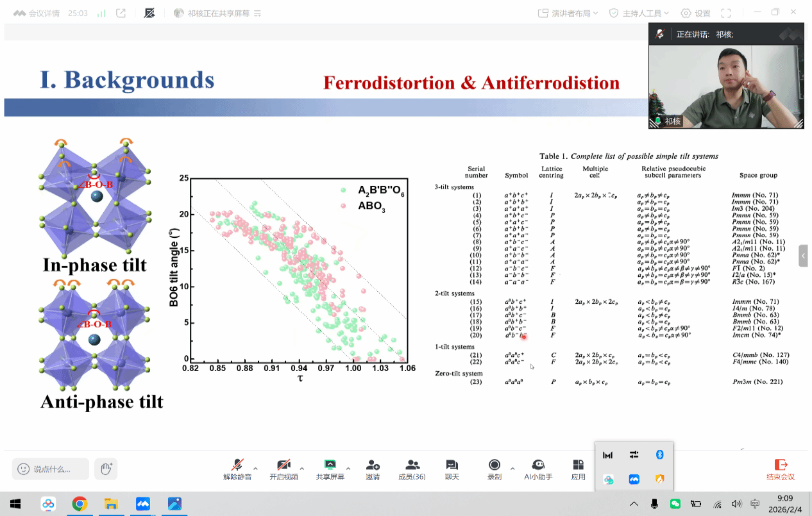Image resolution: width=812 pixels, height=516 pixels.
Task: Open audio options arrow beside 解除静音
Action: [x=256, y=468]
